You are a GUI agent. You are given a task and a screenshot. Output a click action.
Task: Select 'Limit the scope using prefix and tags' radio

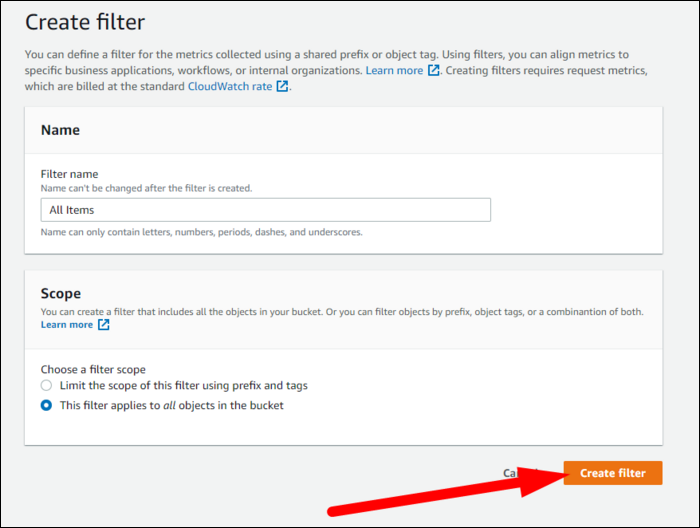[46, 386]
